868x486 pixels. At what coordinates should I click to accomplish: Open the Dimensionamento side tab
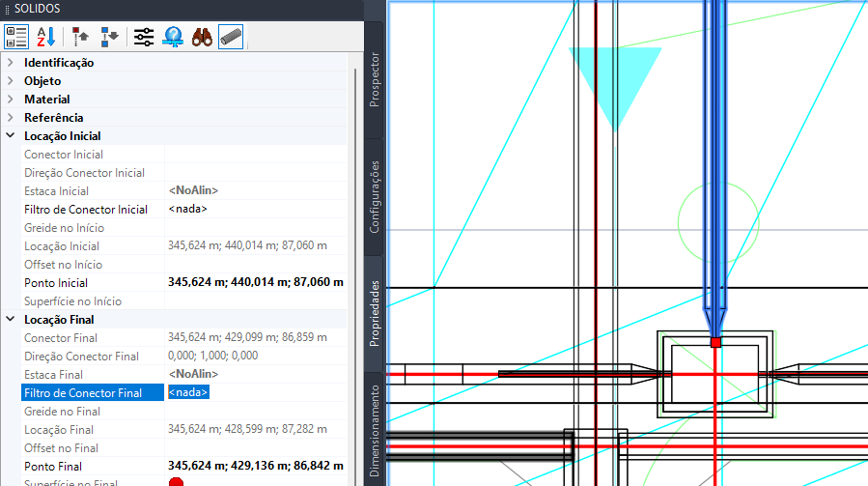375,430
